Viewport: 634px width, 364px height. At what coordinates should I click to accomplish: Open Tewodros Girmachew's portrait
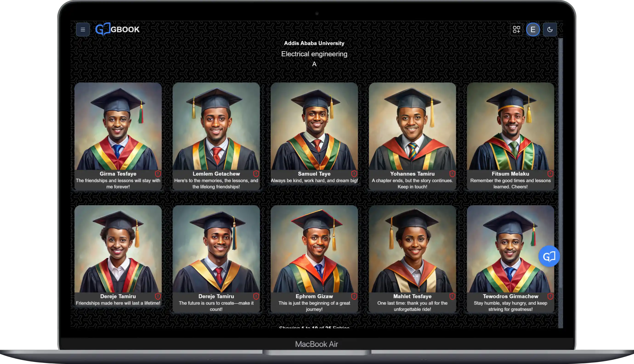pyautogui.click(x=510, y=249)
